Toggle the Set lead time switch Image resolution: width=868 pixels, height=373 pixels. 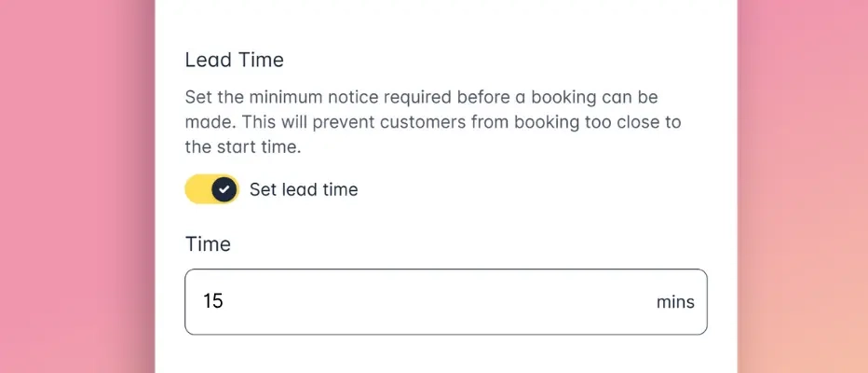pos(212,189)
